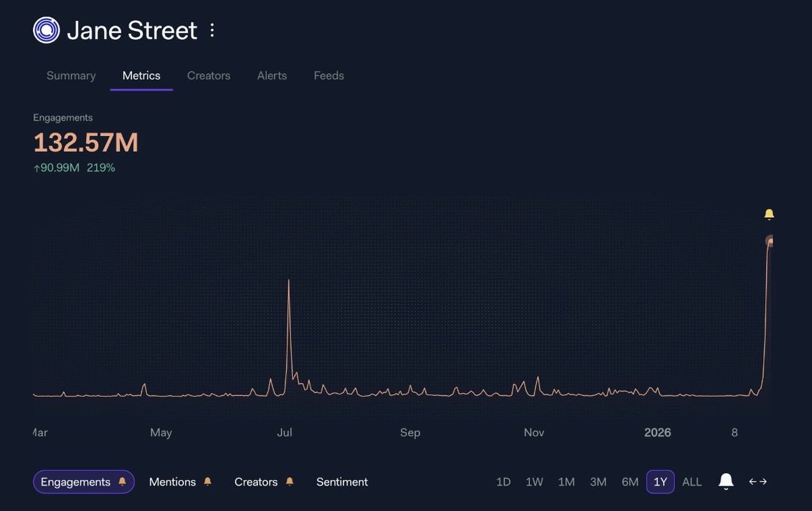Switch to the ALL time range
Screen dimensions: 812x511
692,482
